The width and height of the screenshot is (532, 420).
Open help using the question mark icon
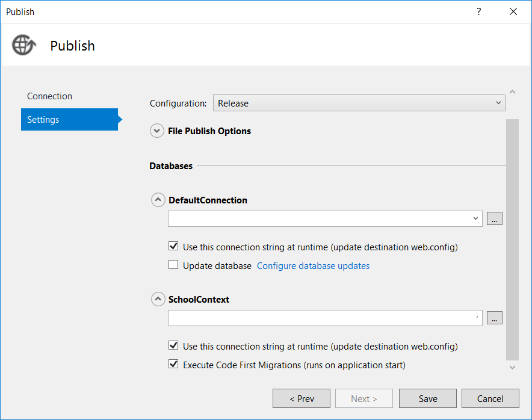click(478, 11)
